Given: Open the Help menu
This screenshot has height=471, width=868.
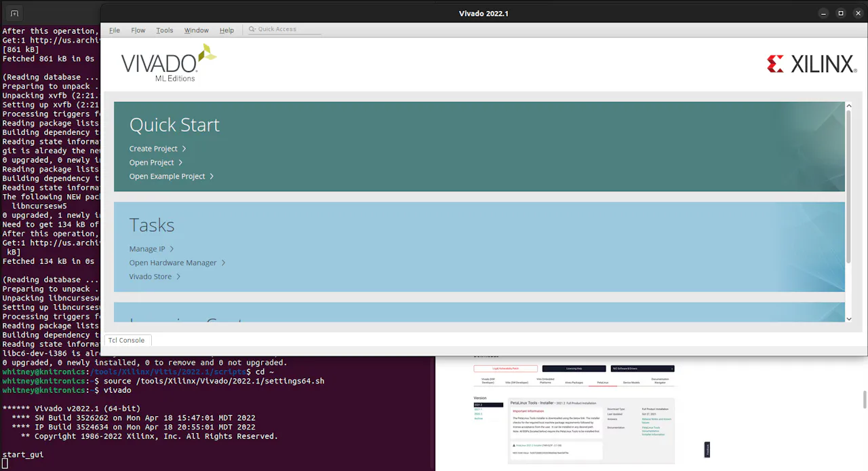Looking at the screenshot, I should pyautogui.click(x=226, y=30).
